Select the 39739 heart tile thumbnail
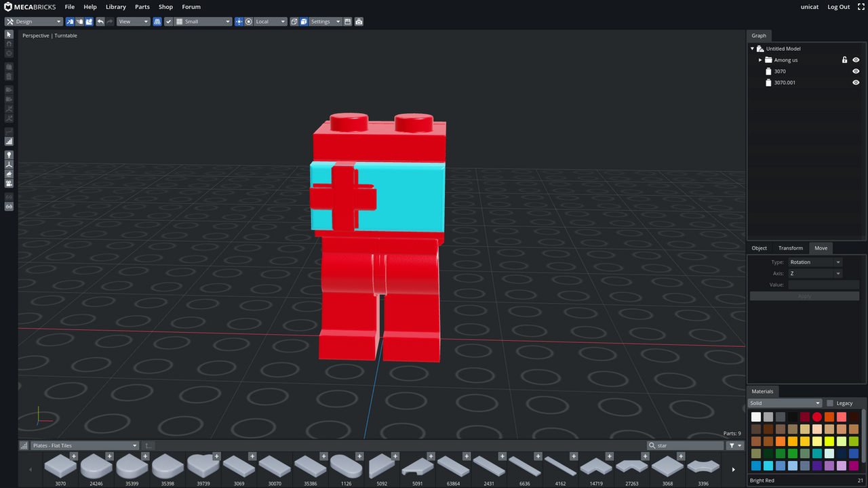 (x=203, y=466)
